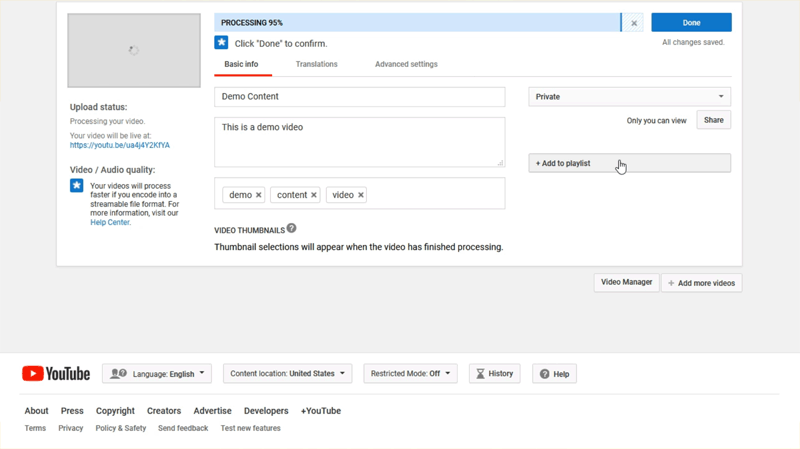The image size is (800, 449).
Task: Cancel upload with the X beside progress bar
Action: pyautogui.click(x=634, y=23)
